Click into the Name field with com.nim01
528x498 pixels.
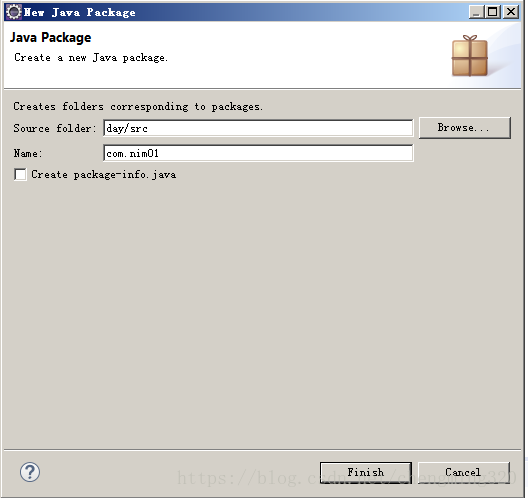[258, 154]
